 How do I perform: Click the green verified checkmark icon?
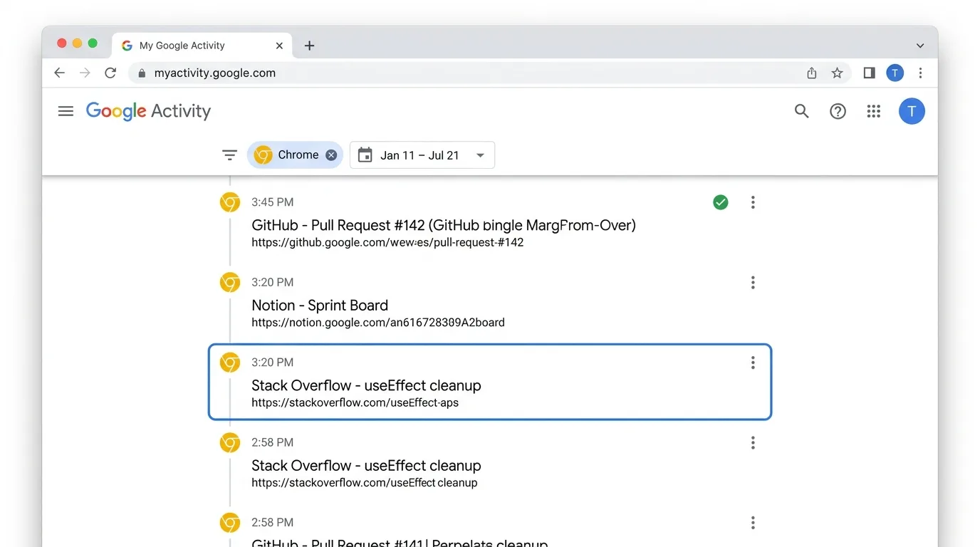[x=721, y=202]
